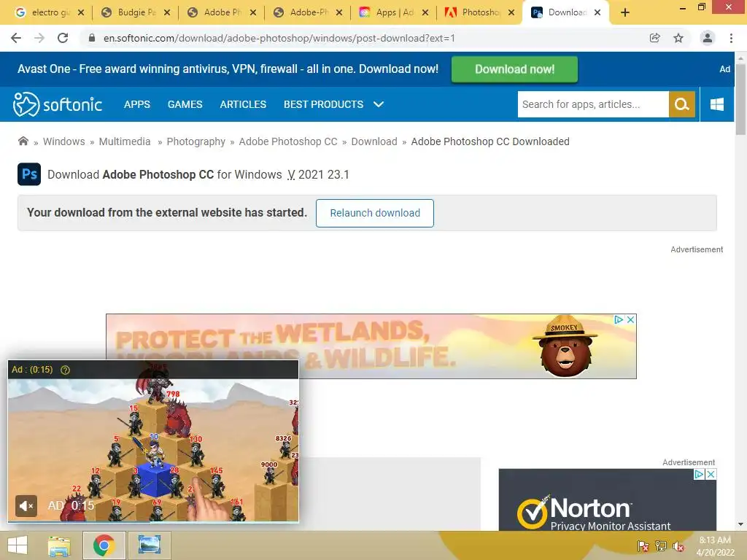Viewport: 747px width, 560px height.
Task: Open AdChoices on Smokey banner ad
Action: click(x=619, y=319)
